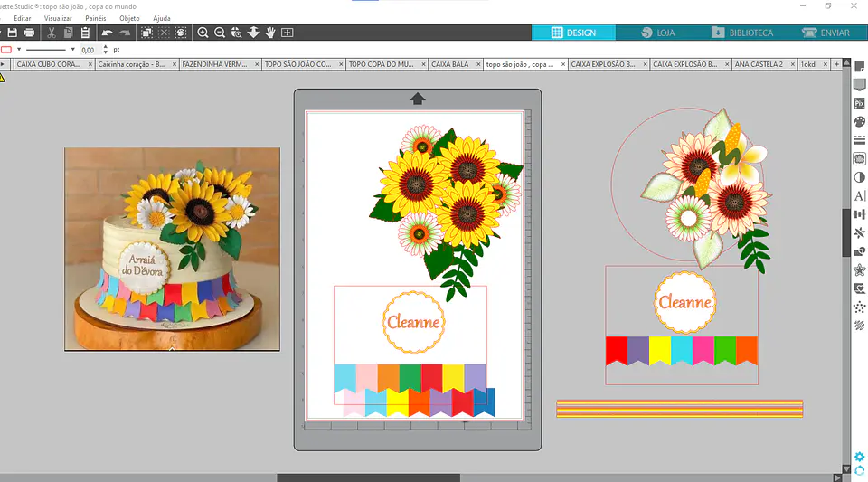This screenshot has width=868, height=482.
Task: Switch to the BIBLIOTECA tab
Action: (742, 33)
